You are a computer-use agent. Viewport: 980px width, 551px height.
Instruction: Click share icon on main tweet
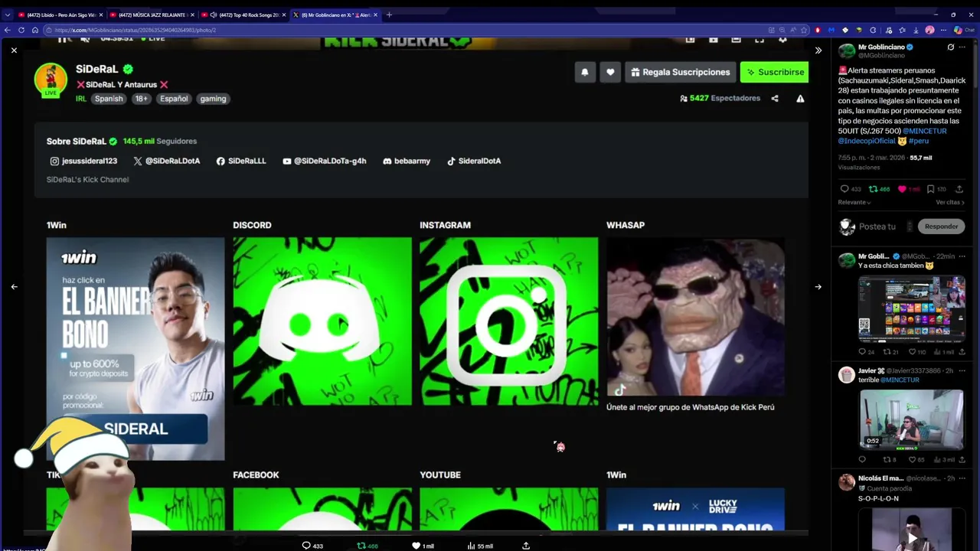(x=959, y=189)
